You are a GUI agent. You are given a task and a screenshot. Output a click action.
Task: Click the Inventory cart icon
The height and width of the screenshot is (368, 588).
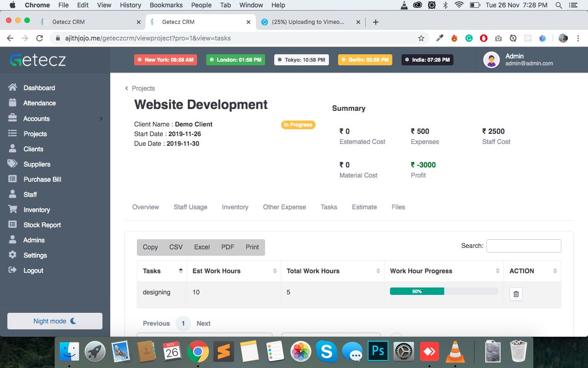pyautogui.click(x=13, y=210)
